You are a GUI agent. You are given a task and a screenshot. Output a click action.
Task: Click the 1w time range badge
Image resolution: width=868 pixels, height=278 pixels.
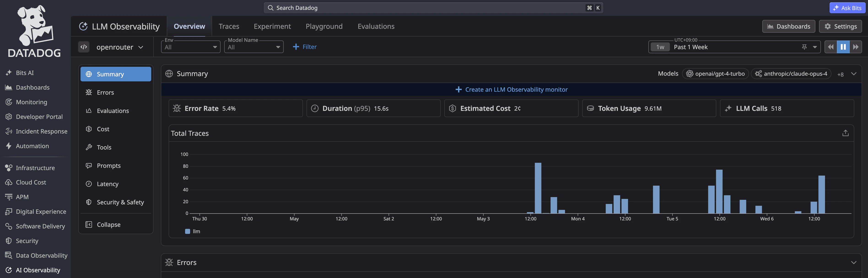coord(660,47)
